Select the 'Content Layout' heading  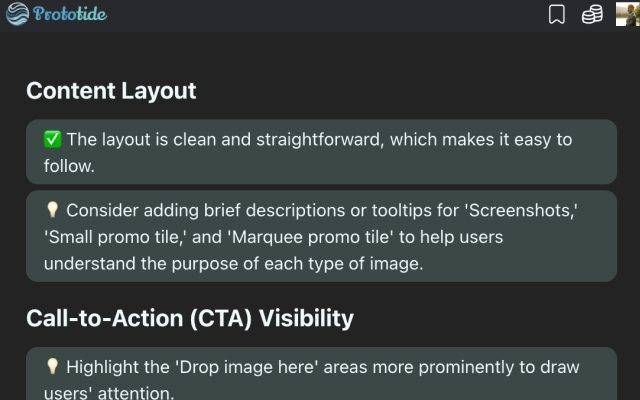pyautogui.click(x=111, y=90)
